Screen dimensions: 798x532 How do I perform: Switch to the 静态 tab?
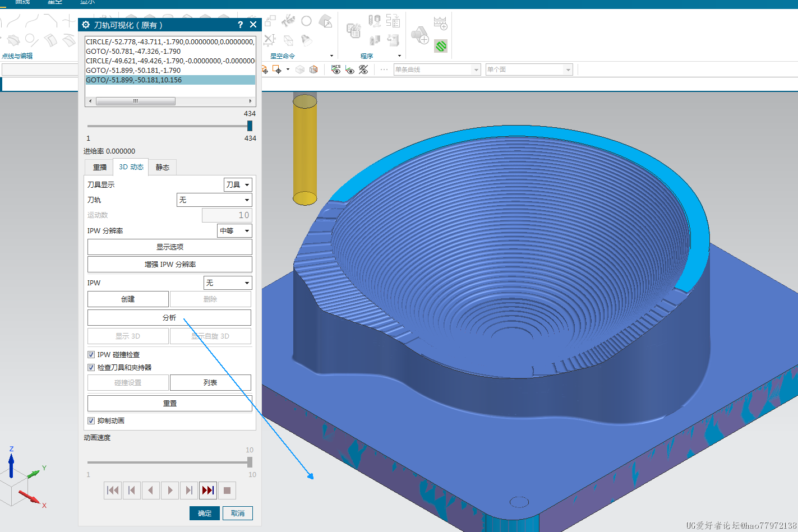pos(163,167)
